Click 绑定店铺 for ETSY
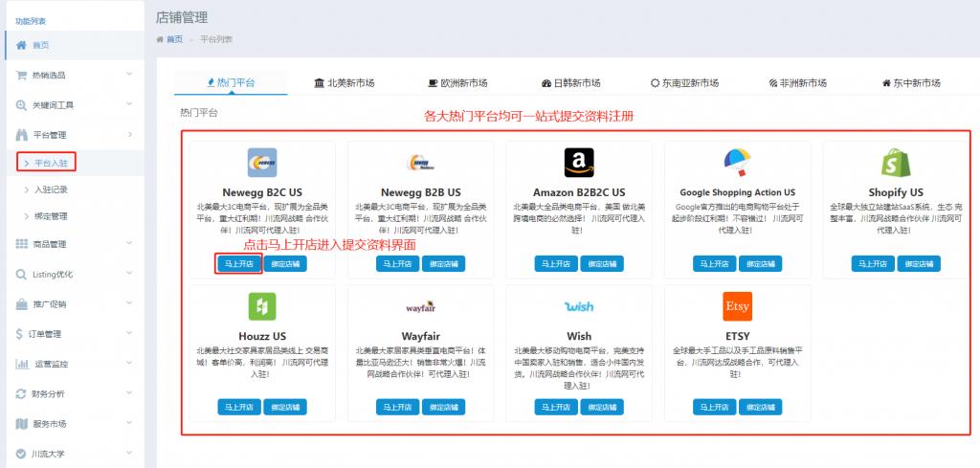This screenshot has width=980, height=468. point(760,407)
